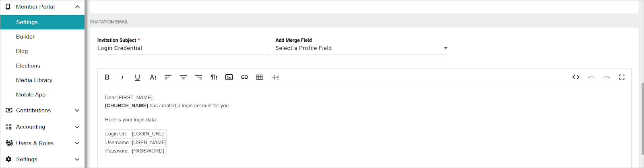The height and width of the screenshot is (168, 644).
Task: Insert a table into the email
Action: 260,77
